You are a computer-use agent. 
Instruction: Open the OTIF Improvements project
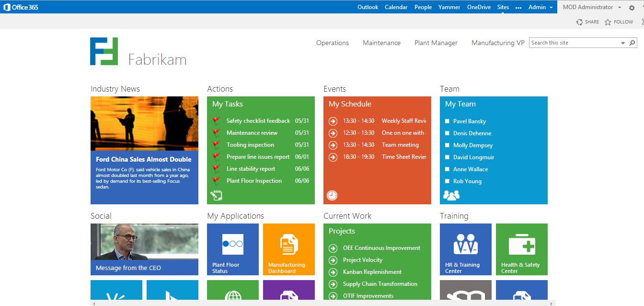[x=368, y=296]
